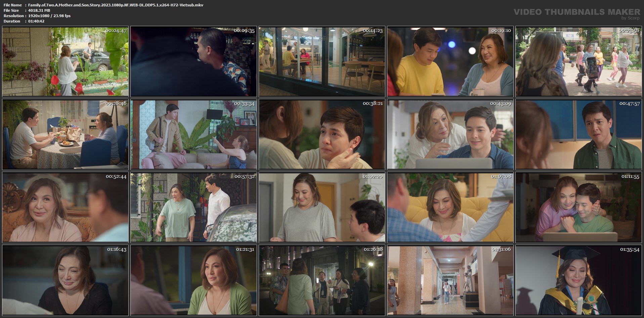Select the thumbnail stamped 00:09:35
This screenshot has width=644, height=318.
point(194,62)
